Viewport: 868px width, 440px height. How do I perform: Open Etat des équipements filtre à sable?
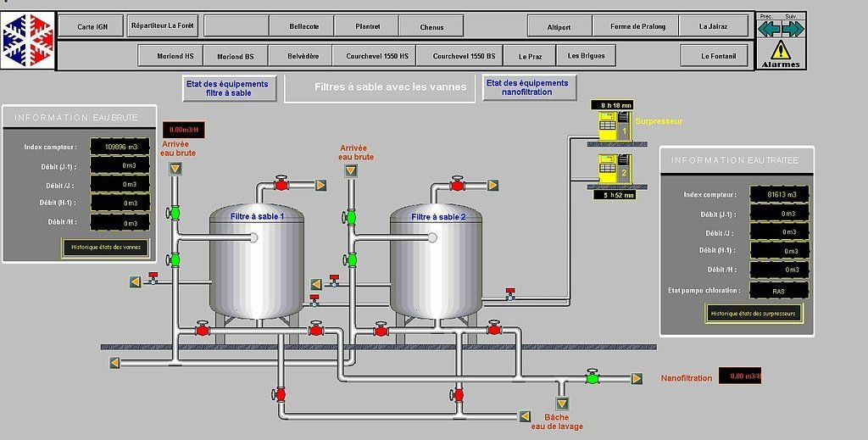click(229, 88)
